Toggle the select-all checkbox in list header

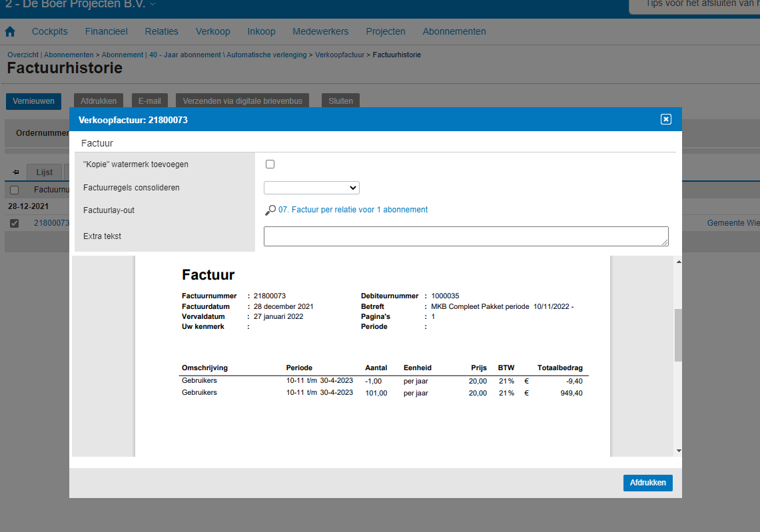pos(15,190)
